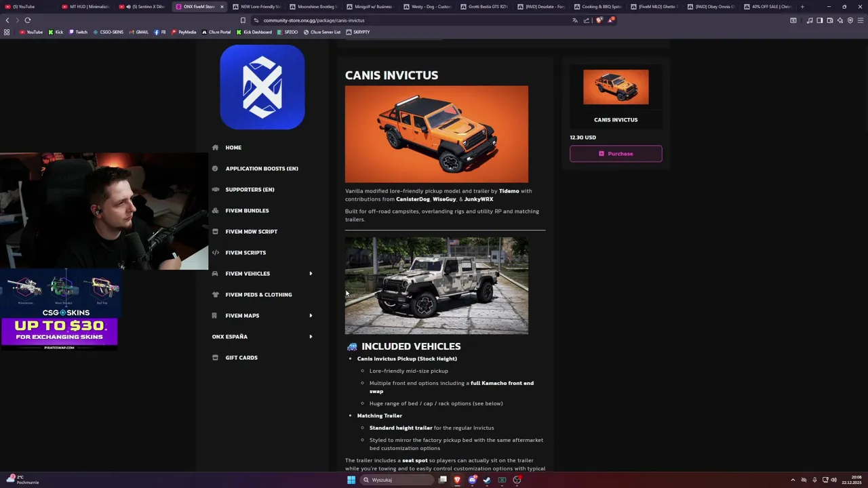Show hidden system tray icons
Image resolution: width=868 pixels, height=488 pixels.
pos(793,480)
